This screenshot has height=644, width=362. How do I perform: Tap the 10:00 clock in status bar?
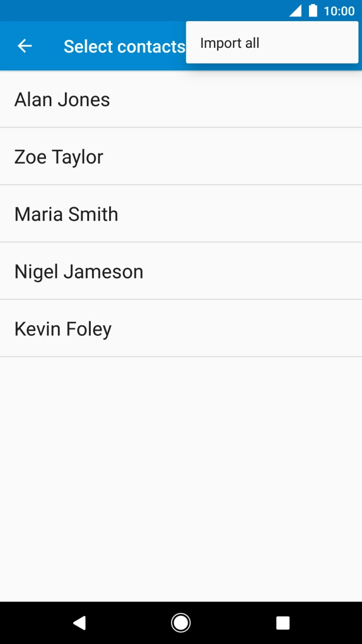click(x=339, y=11)
